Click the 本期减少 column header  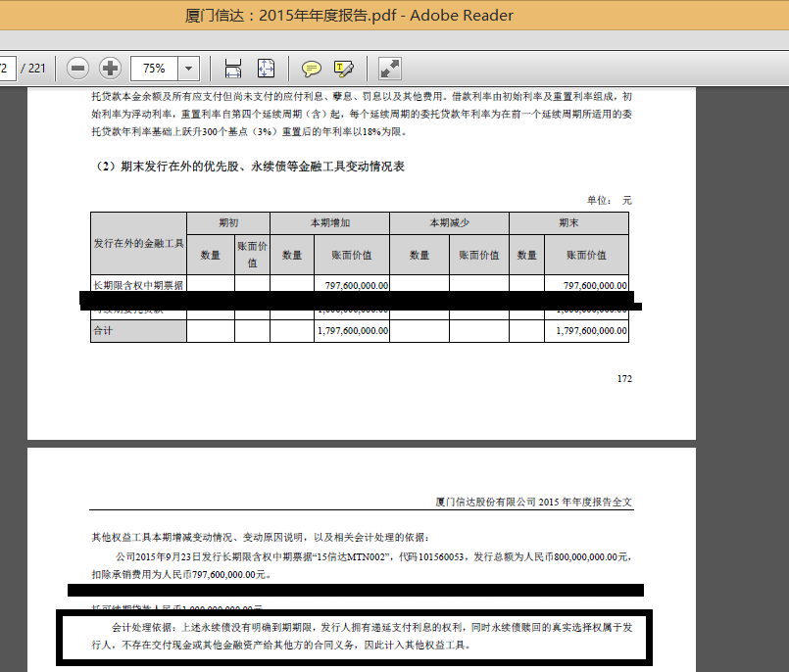pyautogui.click(x=449, y=222)
